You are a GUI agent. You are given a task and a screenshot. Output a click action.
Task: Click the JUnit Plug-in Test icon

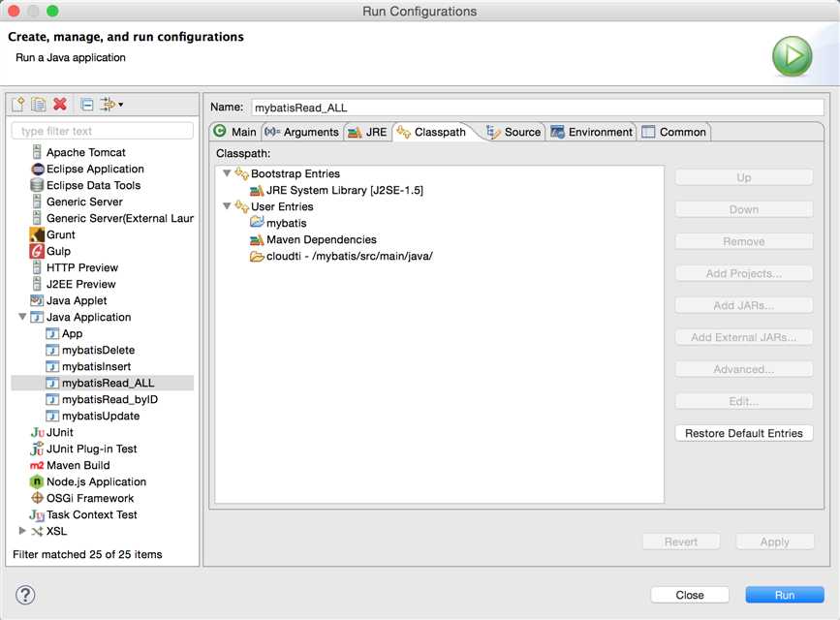(37, 449)
